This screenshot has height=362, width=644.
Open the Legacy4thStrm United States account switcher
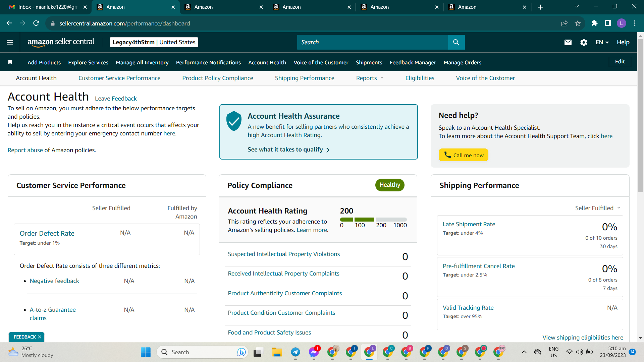point(154,42)
